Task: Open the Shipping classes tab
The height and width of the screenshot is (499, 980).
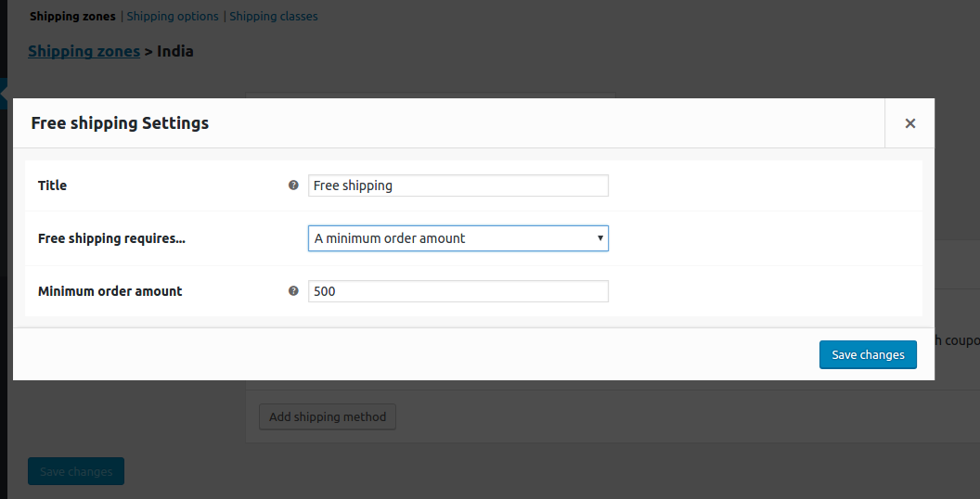Action: (273, 17)
